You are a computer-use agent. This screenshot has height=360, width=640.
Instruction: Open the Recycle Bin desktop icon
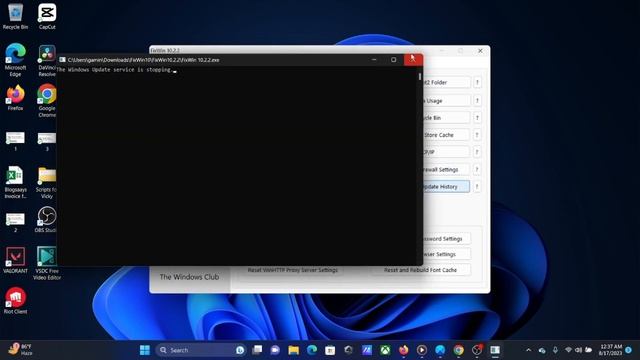coord(16,16)
